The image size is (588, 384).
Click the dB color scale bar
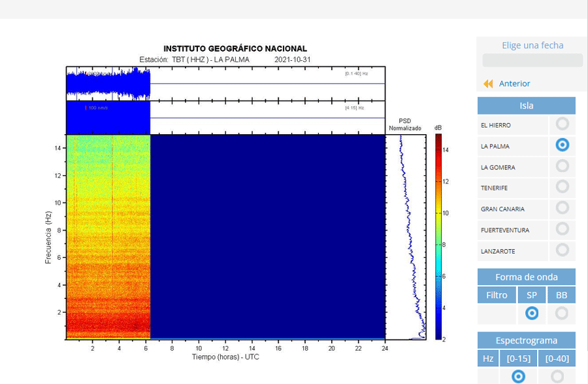[x=438, y=237]
